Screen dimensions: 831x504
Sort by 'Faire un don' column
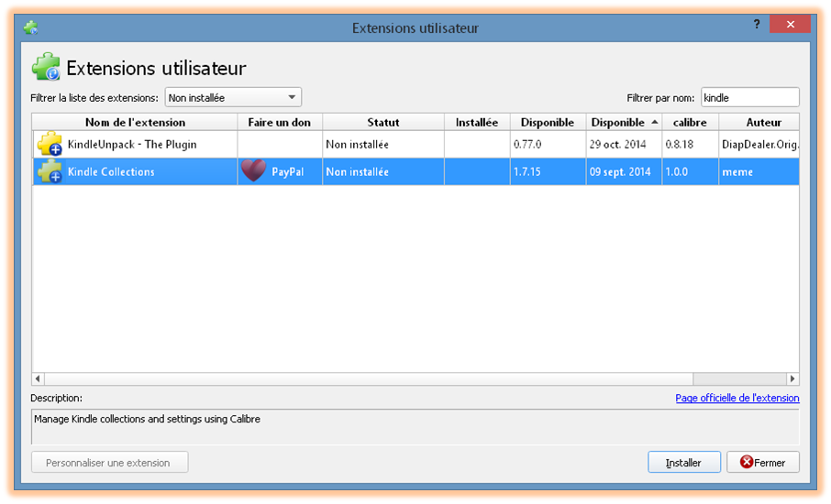coord(280,122)
